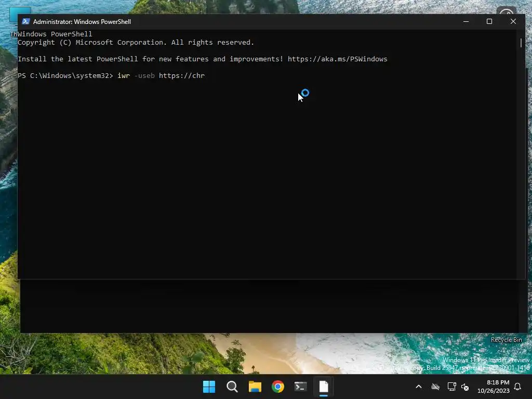Select the Recycle Bin desktop label

click(506, 340)
